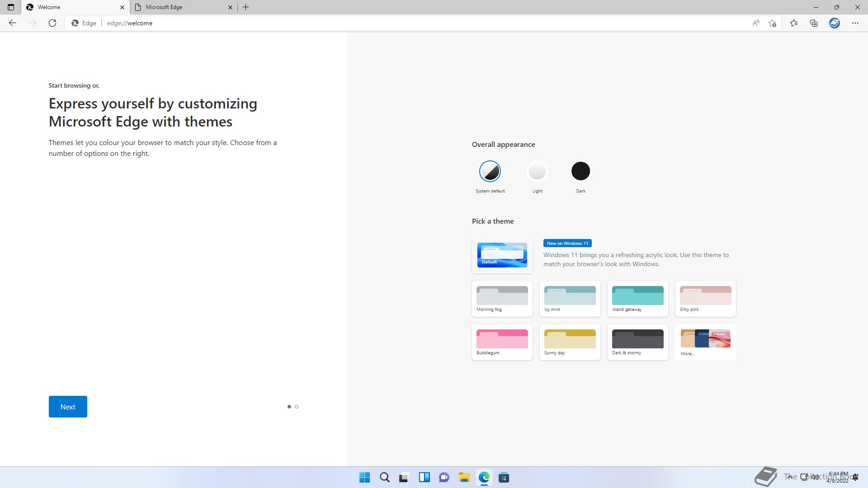868x488 pixels.
Task: Close the Microsoft Edge tab
Action: 230,7
